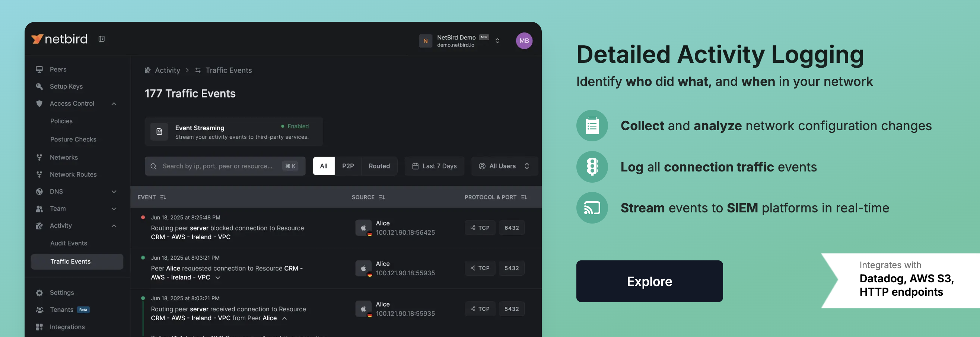The height and width of the screenshot is (337, 980).
Task: Expand the Peer Alice requested connection event
Action: [x=217, y=278]
